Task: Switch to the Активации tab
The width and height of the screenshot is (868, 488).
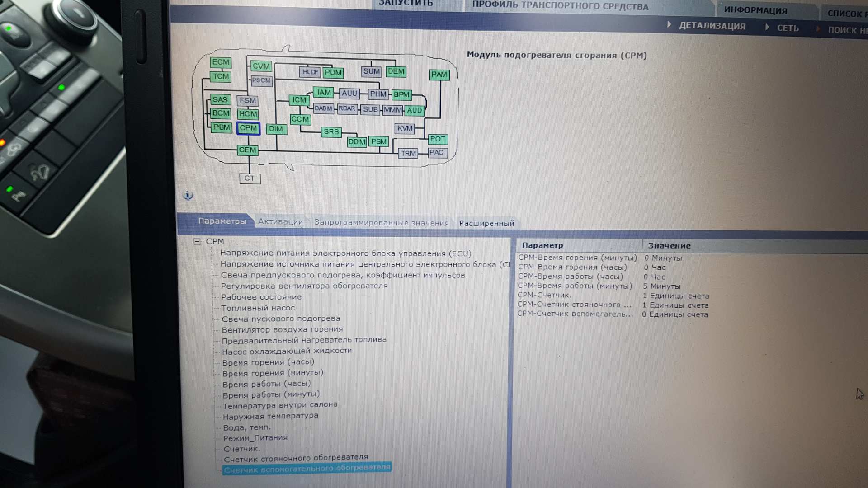Action: coord(280,222)
